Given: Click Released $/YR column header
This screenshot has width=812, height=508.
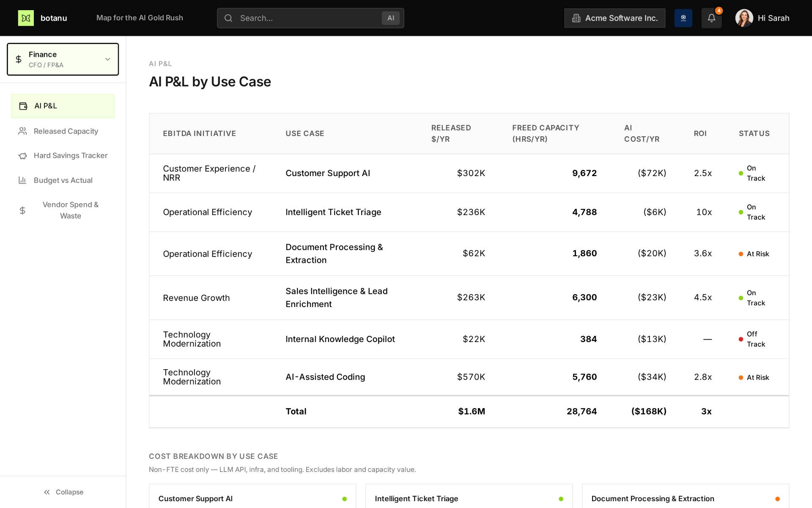Looking at the screenshot, I should tap(451, 133).
